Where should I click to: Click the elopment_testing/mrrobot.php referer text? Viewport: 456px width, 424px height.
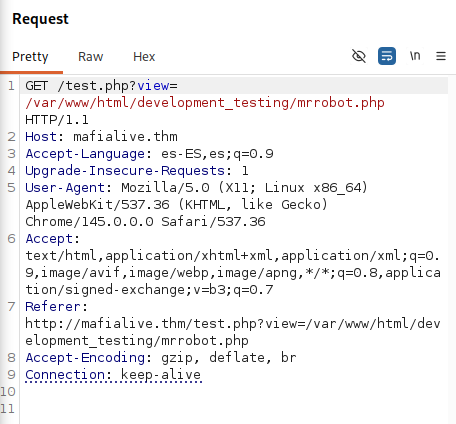pos(137,341)
